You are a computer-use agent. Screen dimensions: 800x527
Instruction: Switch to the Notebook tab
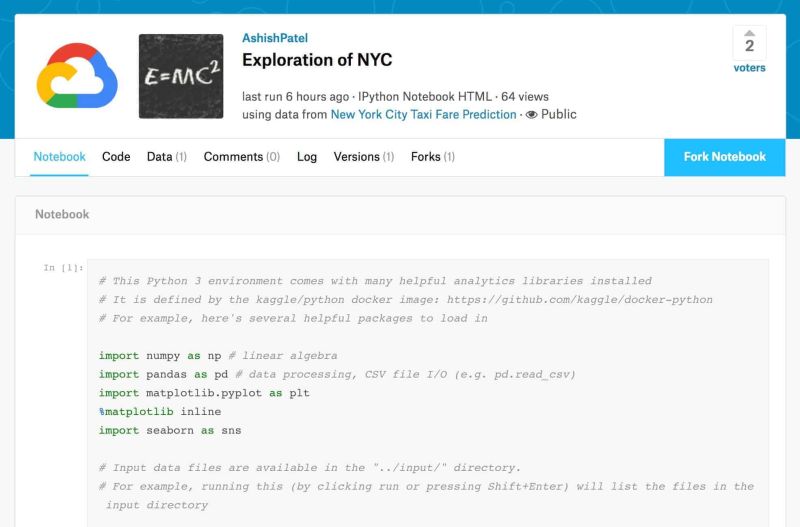(x=59, y=157)
